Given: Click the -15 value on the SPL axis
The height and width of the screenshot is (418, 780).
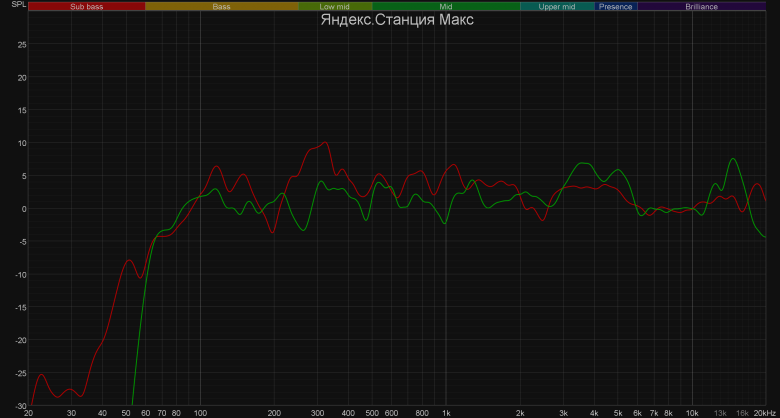Looking at the screenshot, I should [21, 308].
